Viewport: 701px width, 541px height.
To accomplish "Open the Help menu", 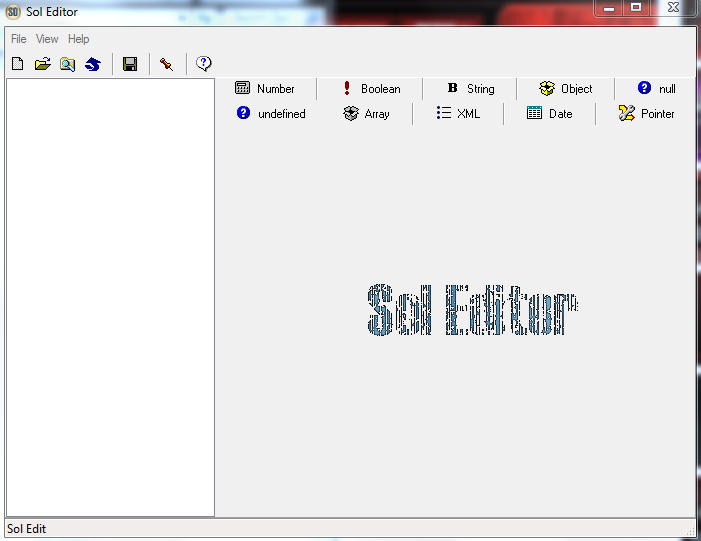I will pyautogui.click(x=79, y=39).
